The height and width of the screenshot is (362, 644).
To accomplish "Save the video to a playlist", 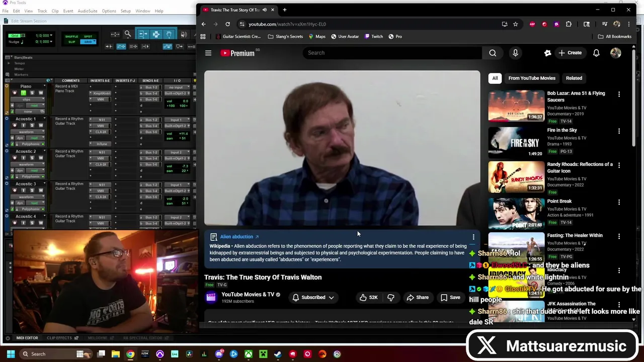I will [450, 298].
